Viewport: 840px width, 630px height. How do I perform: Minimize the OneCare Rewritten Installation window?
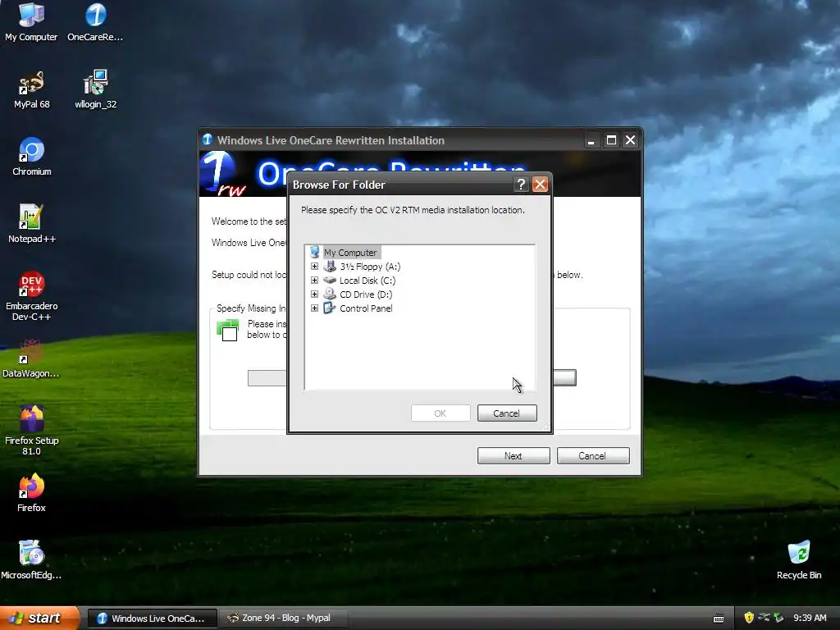591,139
